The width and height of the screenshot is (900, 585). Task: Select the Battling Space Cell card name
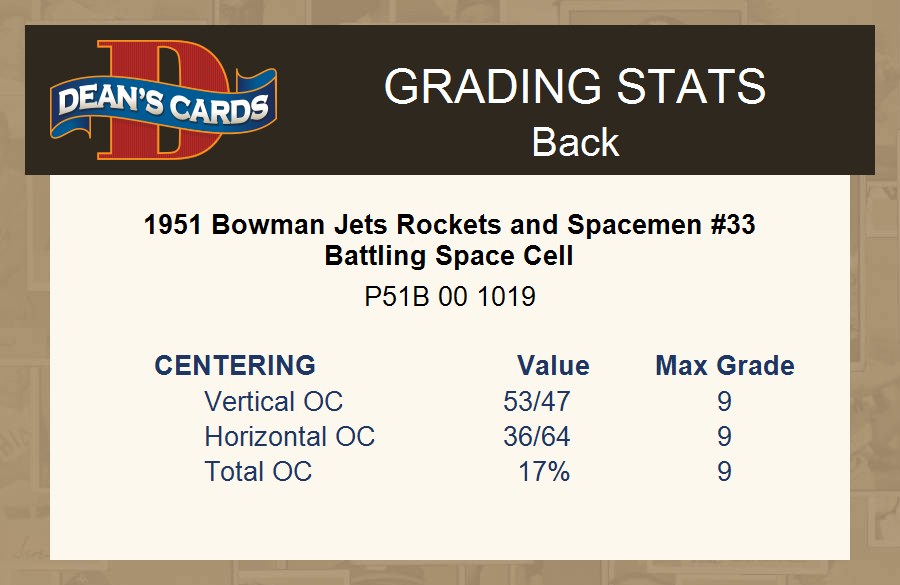point(449,256)
